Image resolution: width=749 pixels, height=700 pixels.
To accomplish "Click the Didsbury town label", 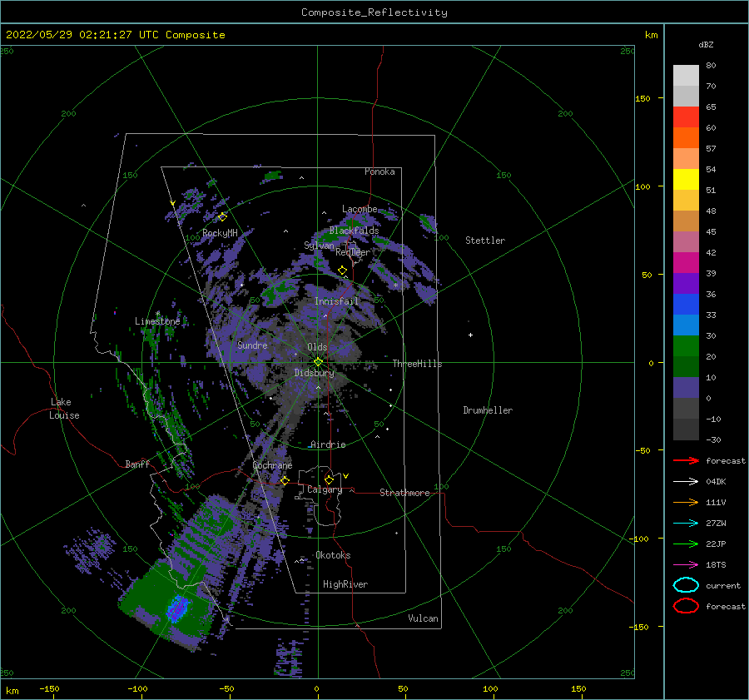I will tap(314, 373).
